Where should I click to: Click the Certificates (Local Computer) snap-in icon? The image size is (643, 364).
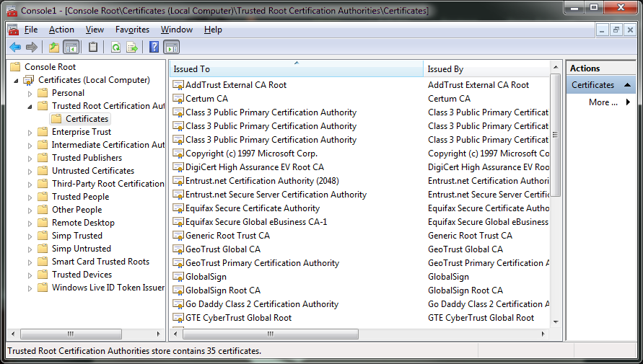29,80
